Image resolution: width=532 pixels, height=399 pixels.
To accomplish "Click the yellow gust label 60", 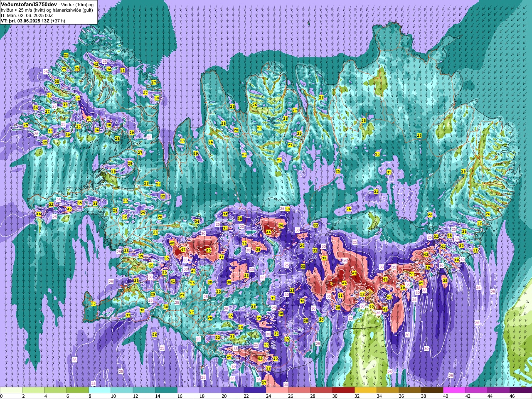I will pyautogui.click(x=371, y=306).
